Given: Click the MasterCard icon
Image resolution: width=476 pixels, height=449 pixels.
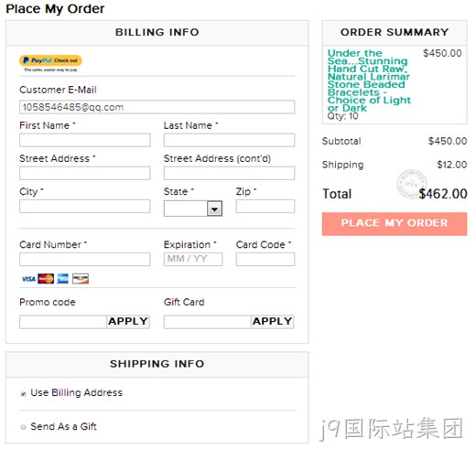Looking at the screenshot, I should pyautogui.click(x=46, y=279).
